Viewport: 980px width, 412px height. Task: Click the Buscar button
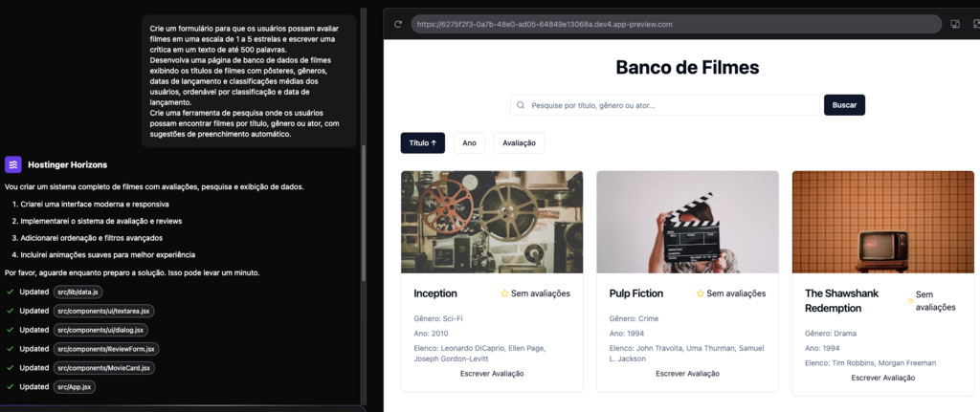click(844, 105)
